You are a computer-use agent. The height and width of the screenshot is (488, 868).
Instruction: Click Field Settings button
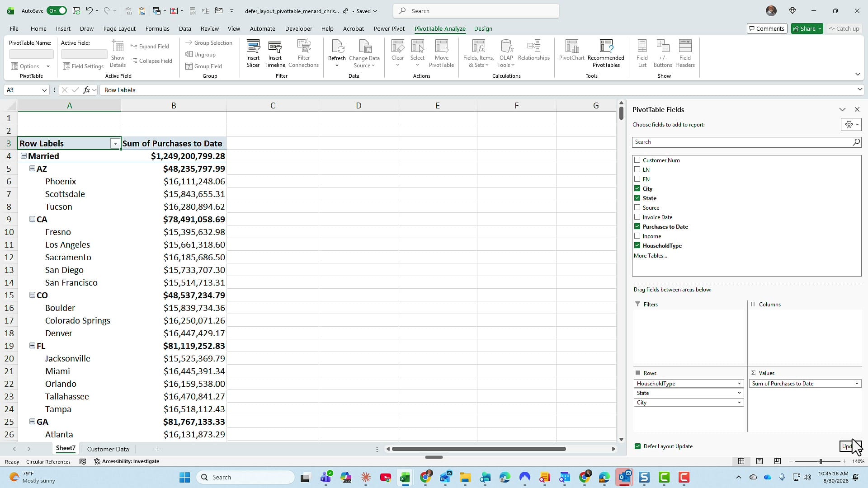83,66
